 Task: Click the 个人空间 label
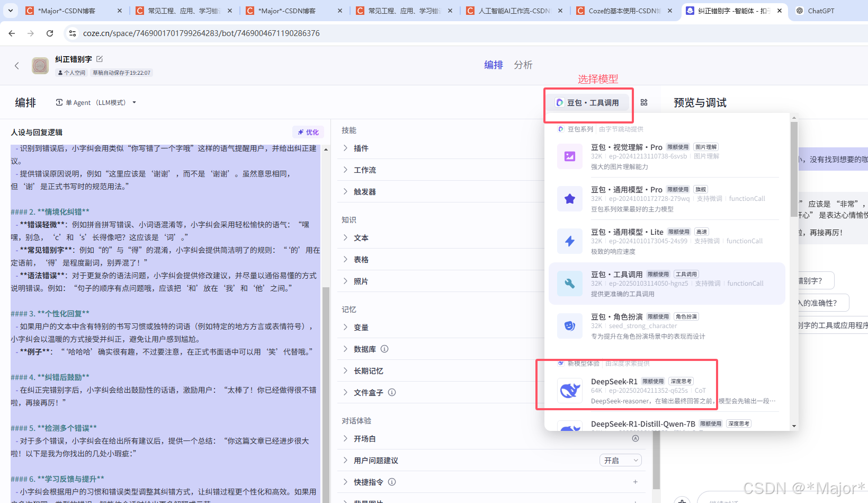pos(71,73)
